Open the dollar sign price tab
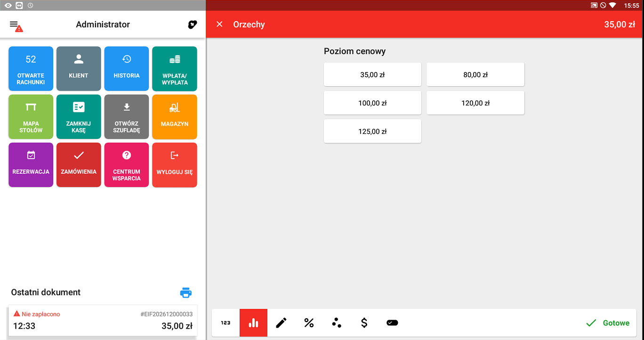 [x=364, y=323]
